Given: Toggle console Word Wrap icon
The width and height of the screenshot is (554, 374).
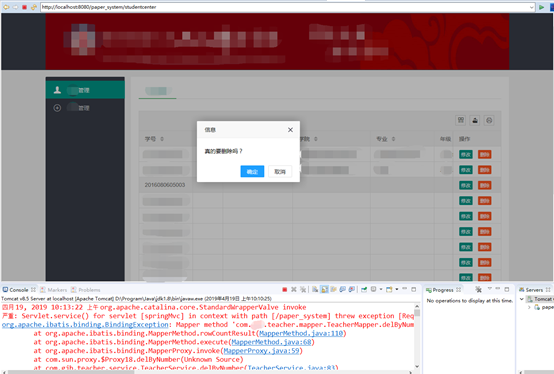Looking at the screenshot, I should click(333, 290).
